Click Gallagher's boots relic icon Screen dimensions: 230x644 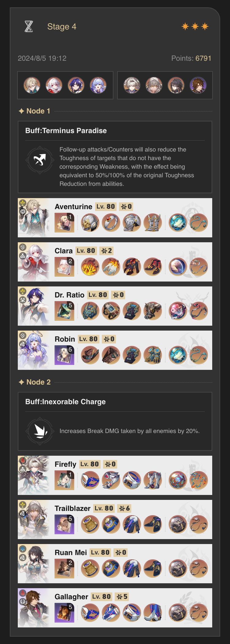pos(152,612)
